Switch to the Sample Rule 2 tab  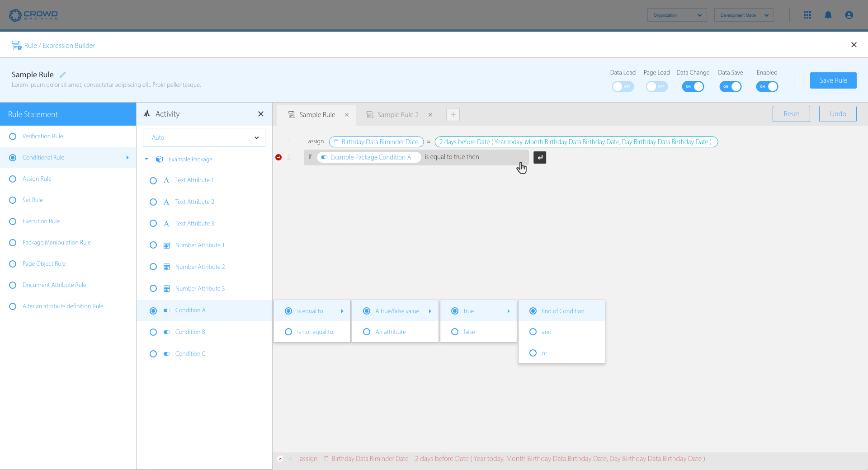click(x=398, y=115)
